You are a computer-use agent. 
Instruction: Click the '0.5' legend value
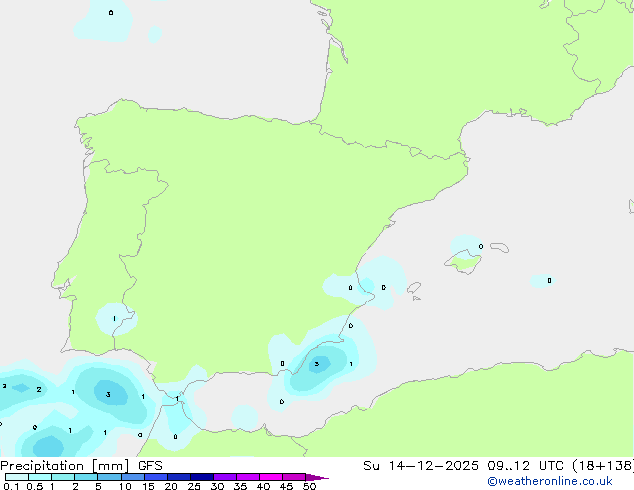point(34,486)
